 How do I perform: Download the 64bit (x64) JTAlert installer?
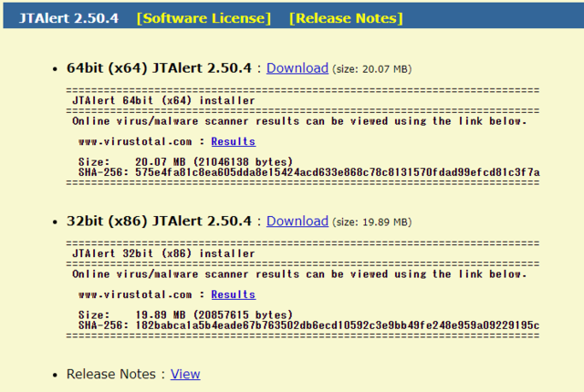pyautogui.click(x=297, y=68)
